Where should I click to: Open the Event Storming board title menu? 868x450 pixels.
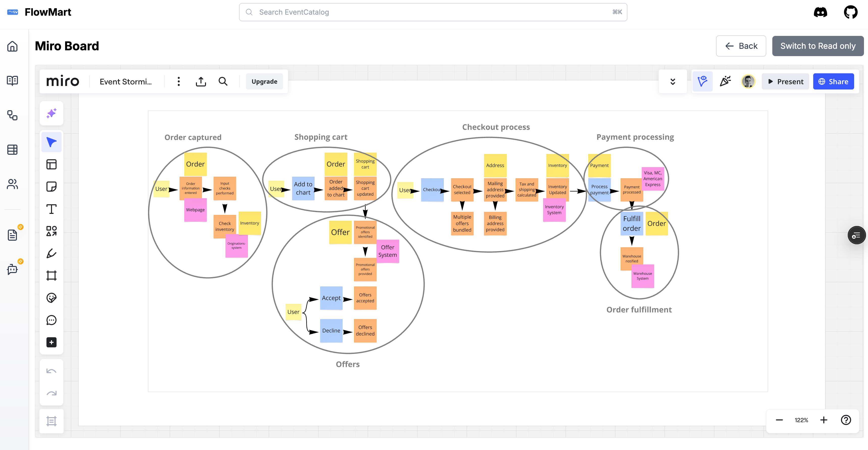[126, 81]
